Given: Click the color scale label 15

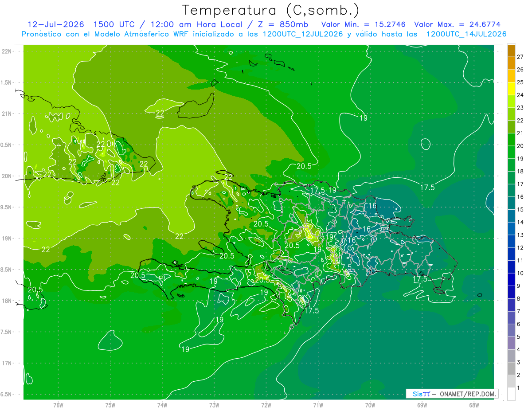Looking at the screenshot, I should [520, 209].
